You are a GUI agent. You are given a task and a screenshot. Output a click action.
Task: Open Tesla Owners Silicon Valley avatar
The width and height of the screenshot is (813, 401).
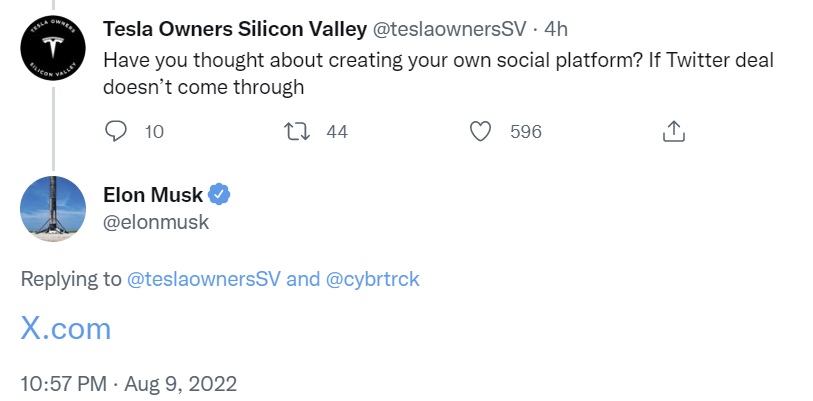pyautogui.click(x=52, y=52)
